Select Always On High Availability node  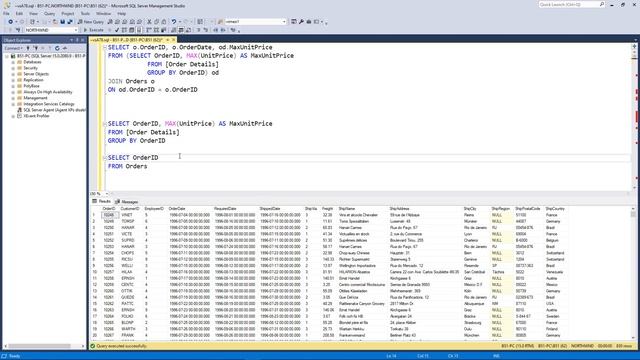tap(48, 92)
